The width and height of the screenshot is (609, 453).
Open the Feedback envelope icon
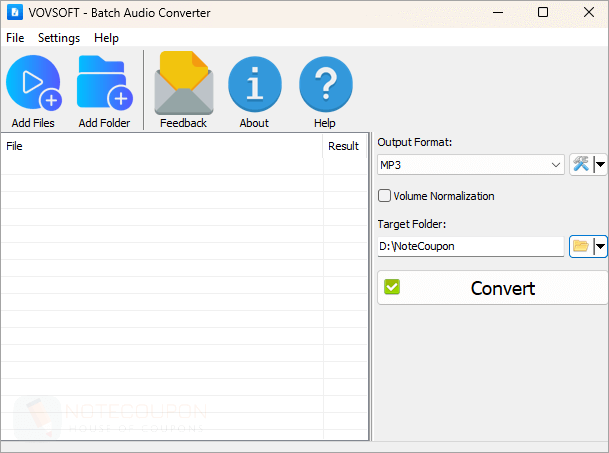(184, 83)
